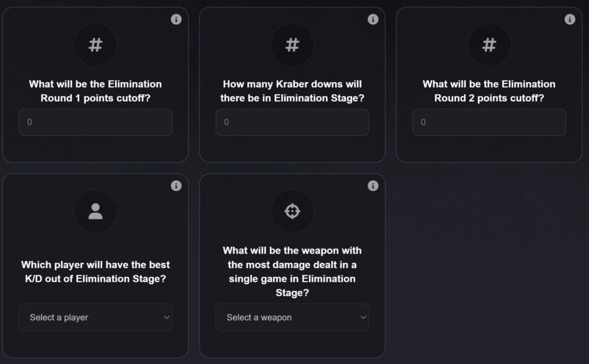The image size is (589, 364).
Task: Open the Select a weapon dropdown
Action: [x=288, y=317]
